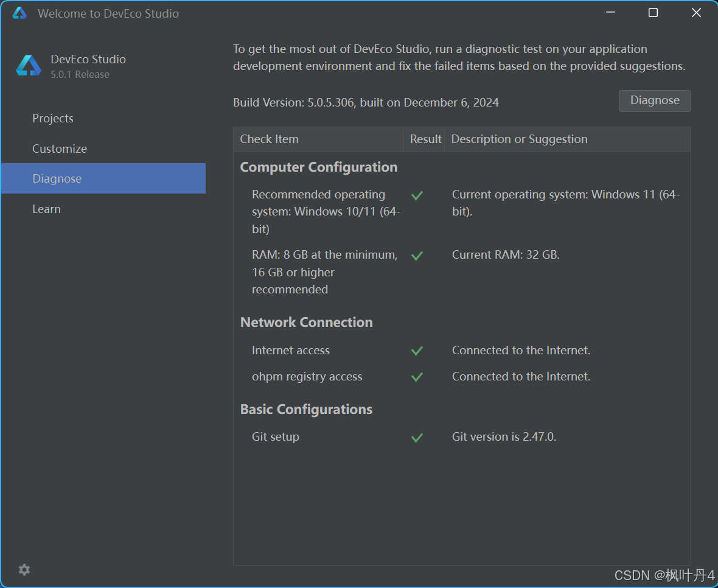Open the settings gear icon

(x=24, y=570)
